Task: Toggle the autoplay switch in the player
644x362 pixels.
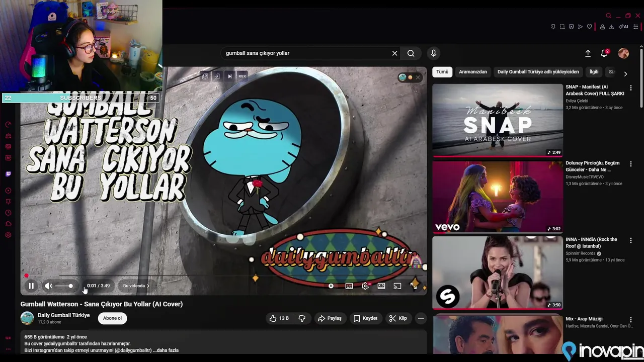Action: tap(331, 286)
